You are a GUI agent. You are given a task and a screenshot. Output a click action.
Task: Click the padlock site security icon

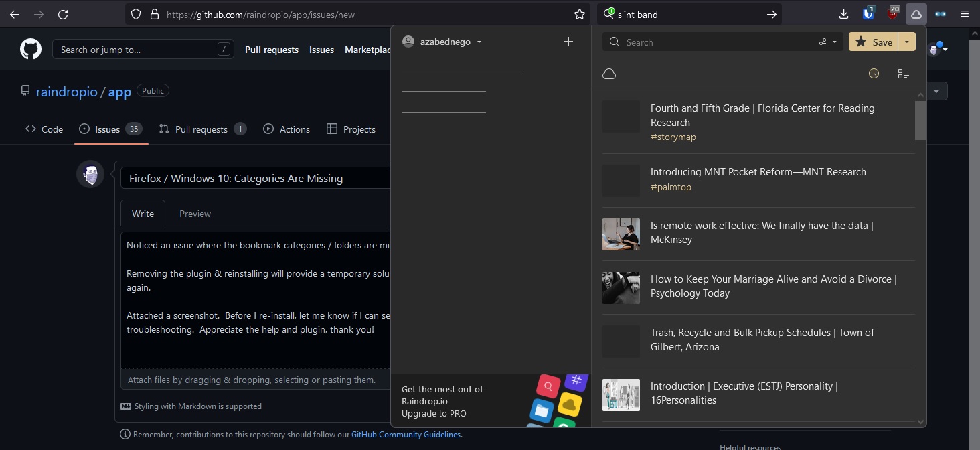point(155,14)
